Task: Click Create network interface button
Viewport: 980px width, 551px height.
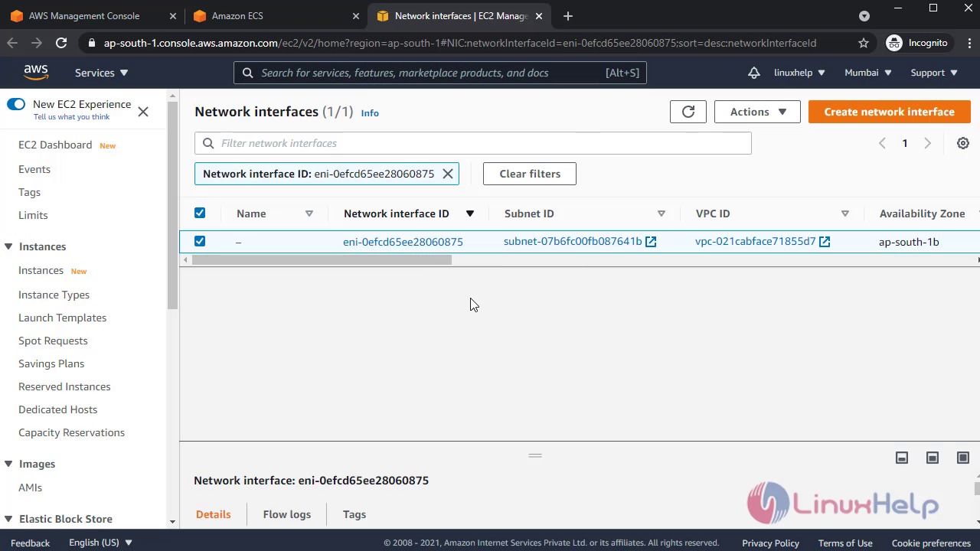Action: point(889,112)
